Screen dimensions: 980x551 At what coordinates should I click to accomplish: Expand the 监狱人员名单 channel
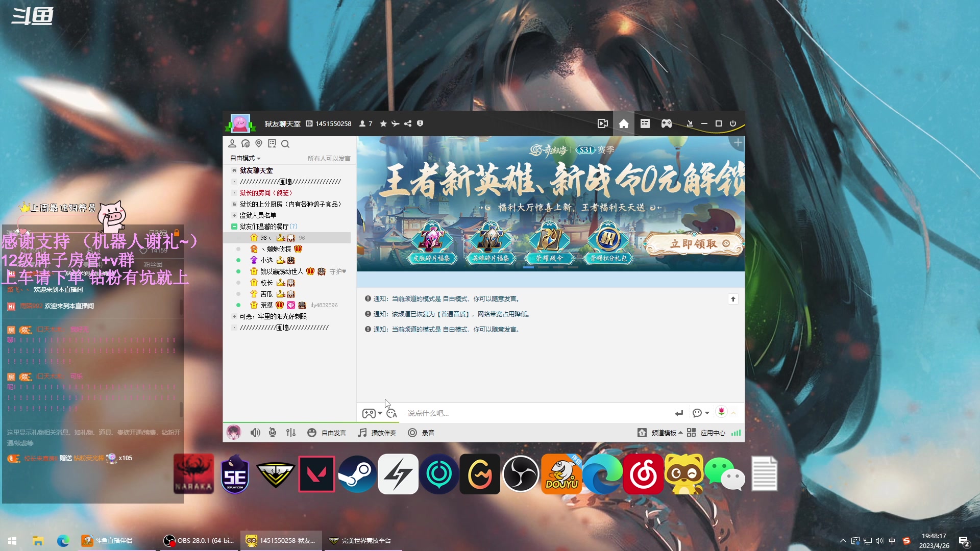(234, 215)
